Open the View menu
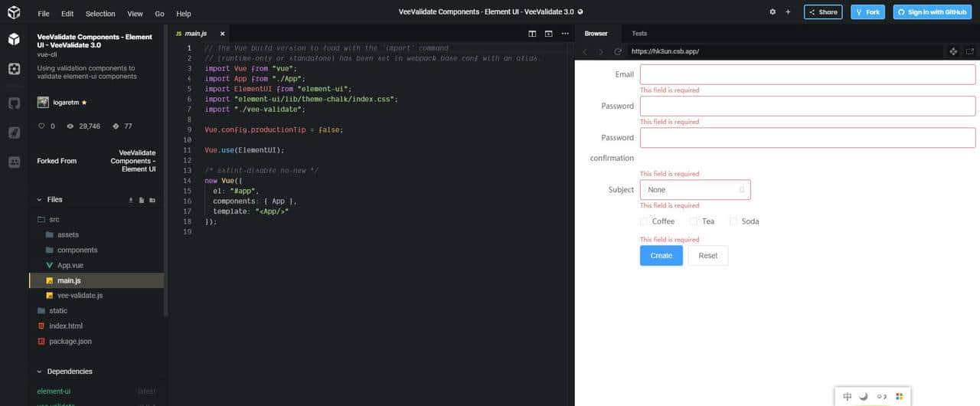 click(136, 14)
